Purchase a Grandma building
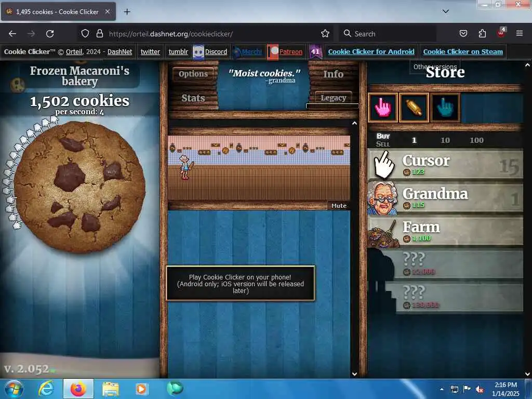532x399 pixels. pos(445,198)
